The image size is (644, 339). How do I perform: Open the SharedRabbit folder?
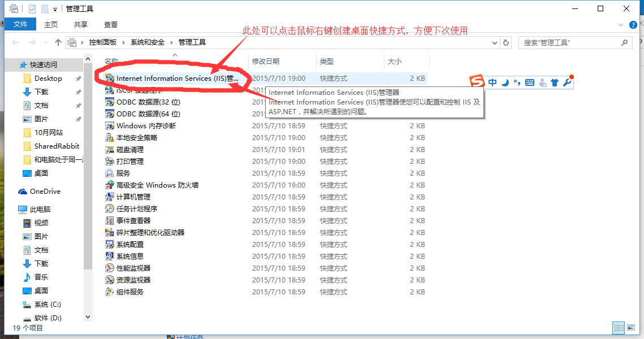coord(57,146)
